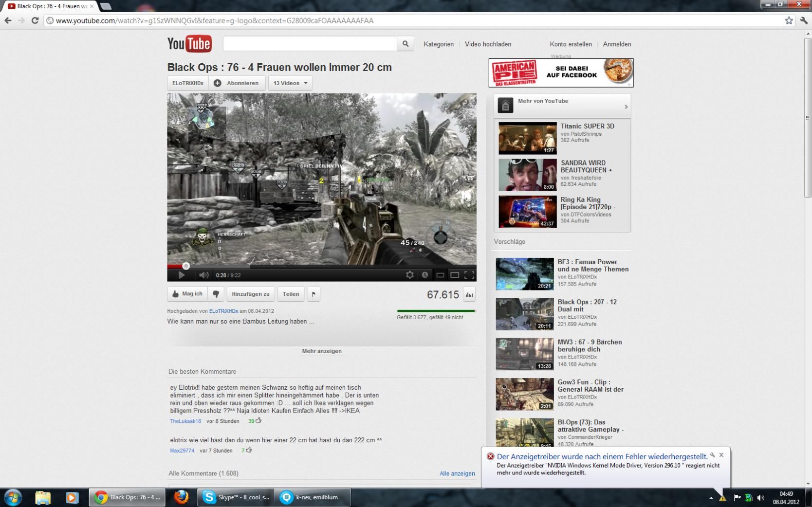Image resolution: width=812 pixels, height=507 pixels.
Task: Bookmark this page with the star
Action: [789, 20]
